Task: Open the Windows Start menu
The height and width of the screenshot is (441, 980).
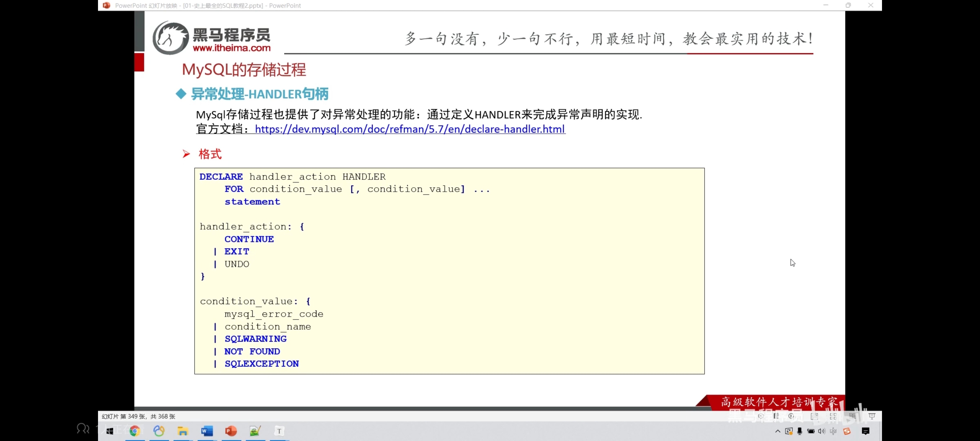Action: [110, 431]
